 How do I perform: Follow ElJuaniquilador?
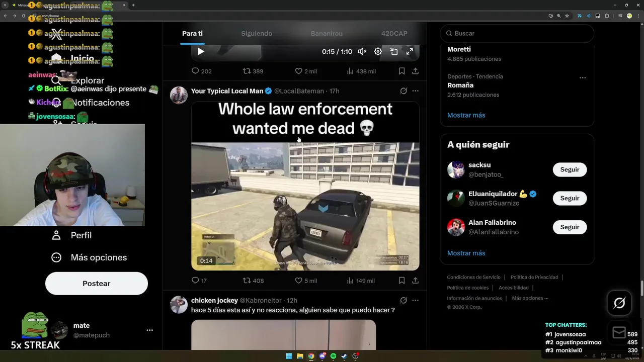570,198
